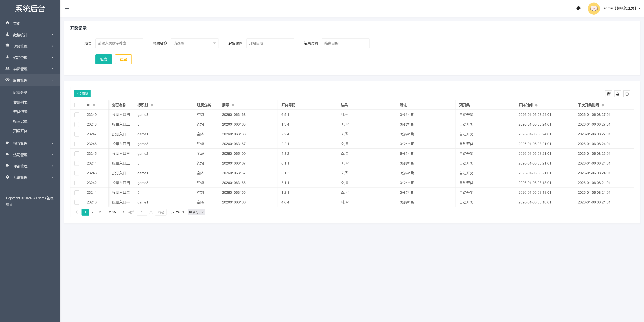Viewport: 644px width, 322px height.
Task: Click the camera icon for 评论管理
Action: 8,166
